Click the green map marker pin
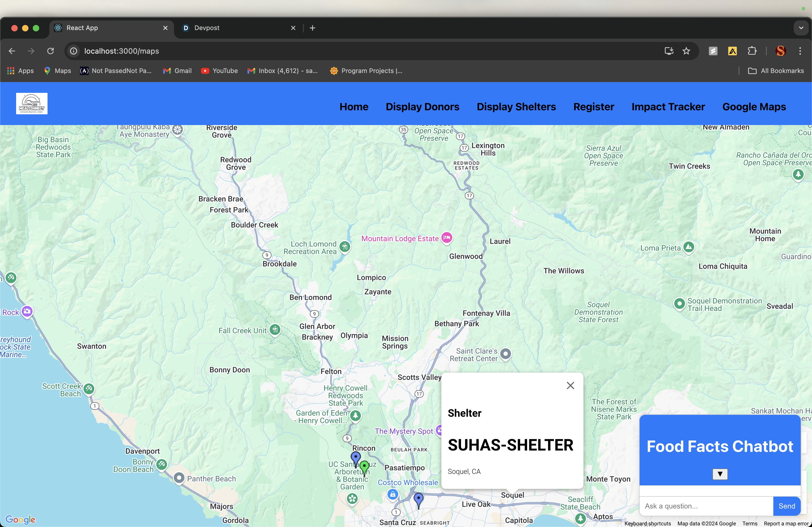This screenshot has width=812, height=527. point(364,467)
